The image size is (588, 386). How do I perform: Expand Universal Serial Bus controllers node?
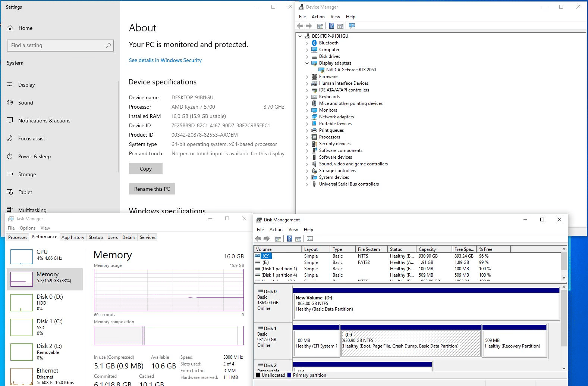pos(307,184)
